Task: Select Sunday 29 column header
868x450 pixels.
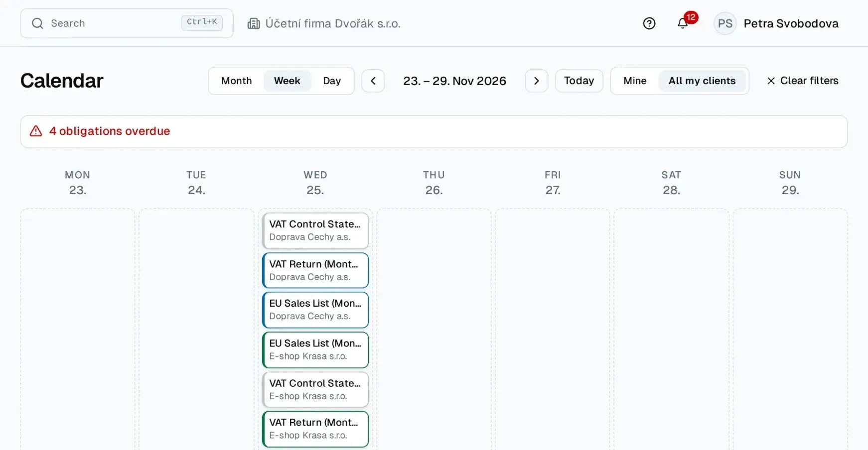Action: (790, 183)
